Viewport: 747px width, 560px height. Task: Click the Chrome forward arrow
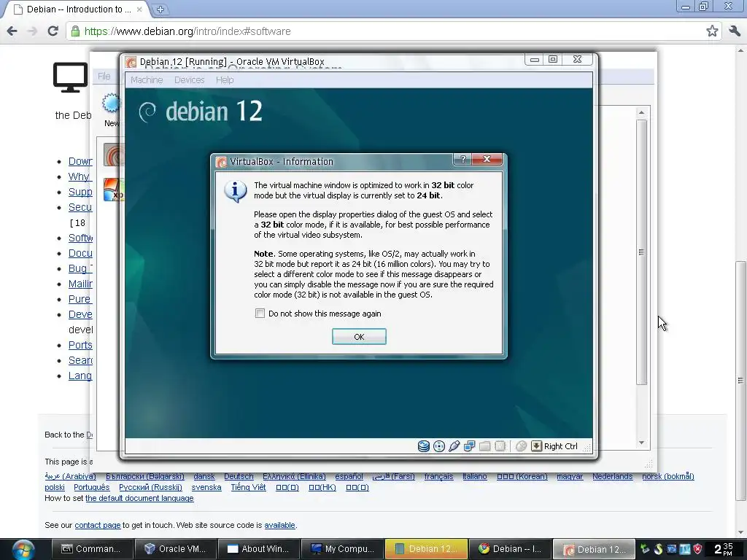pos(32,31)
